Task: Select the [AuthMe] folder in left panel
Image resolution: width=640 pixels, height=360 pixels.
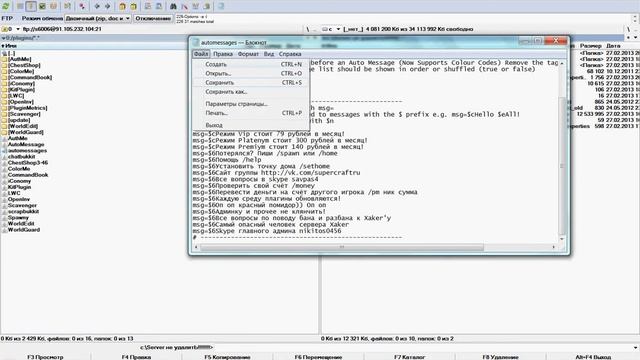Action: click(x=19, y=59)
